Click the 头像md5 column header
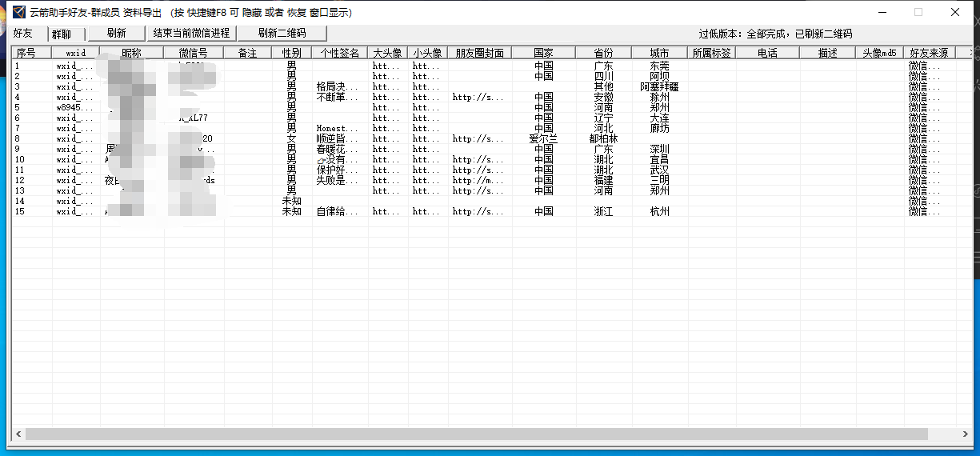980x456 pixels. tap(879, 53)
